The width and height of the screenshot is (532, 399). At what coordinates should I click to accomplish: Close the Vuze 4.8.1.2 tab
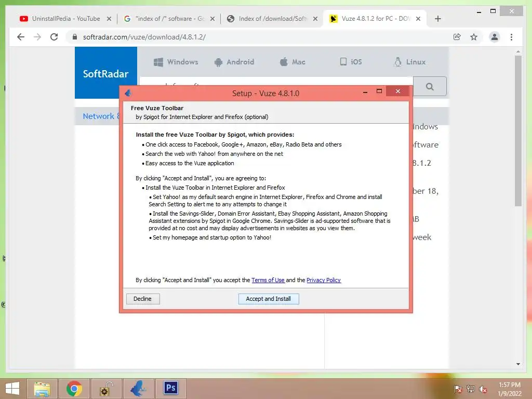coord(418,19)
